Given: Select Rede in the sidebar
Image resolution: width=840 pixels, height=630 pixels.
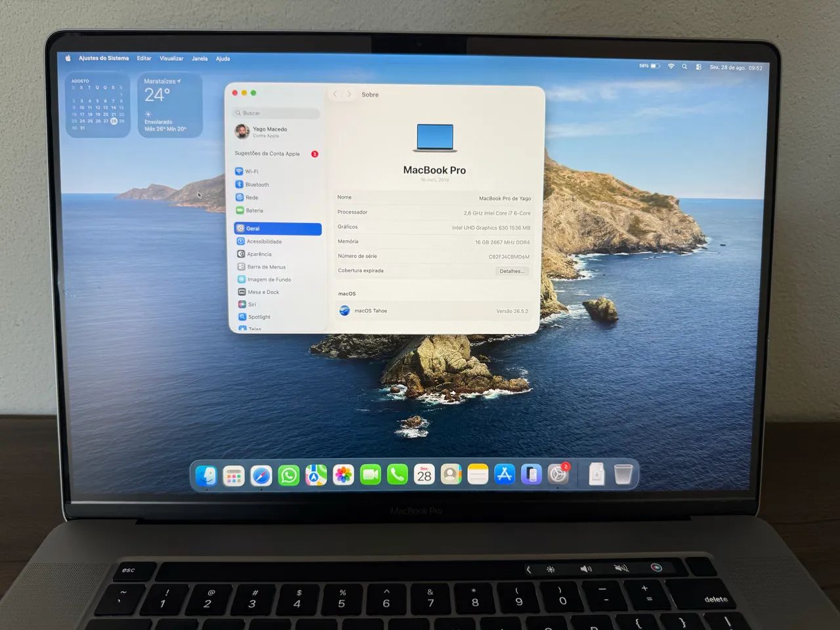Looking at the screenshot, I should 277,198.
